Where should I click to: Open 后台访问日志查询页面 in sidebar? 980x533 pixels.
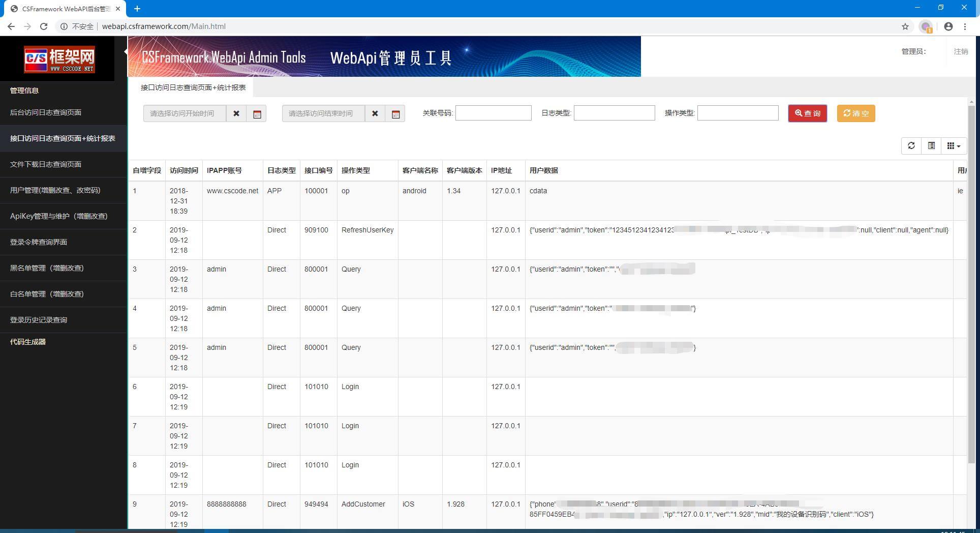(x=46, y=112)
